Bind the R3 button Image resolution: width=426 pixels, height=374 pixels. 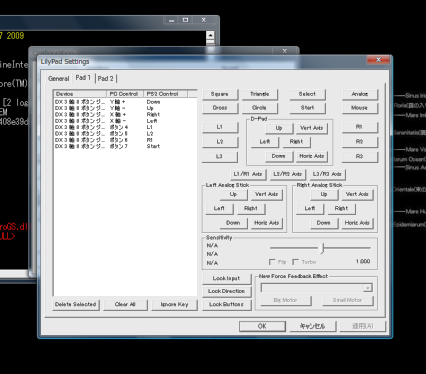point(360,156)
